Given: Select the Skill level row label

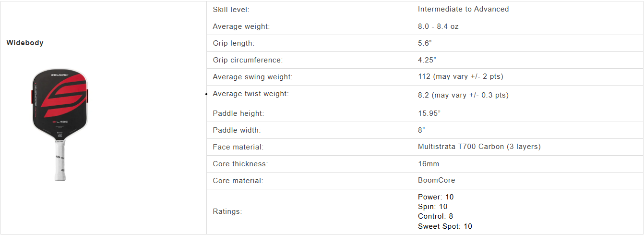Looking at the screenshot, I should [x=231, y=10].
